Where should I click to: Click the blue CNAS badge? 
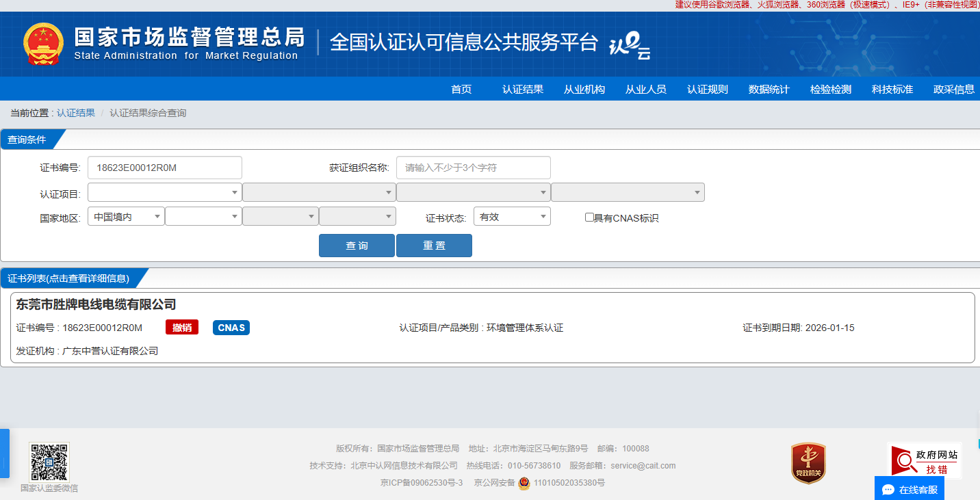231,328
